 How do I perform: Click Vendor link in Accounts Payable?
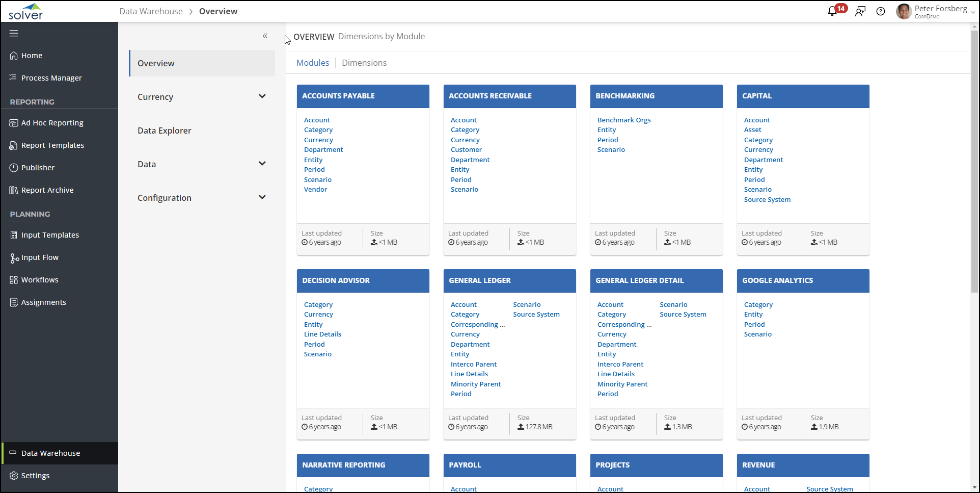click(316, 189)
